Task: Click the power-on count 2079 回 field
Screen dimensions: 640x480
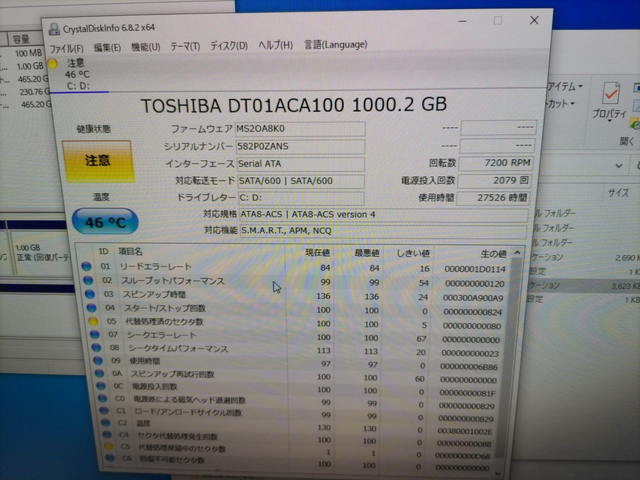Action: coord(494,180)
